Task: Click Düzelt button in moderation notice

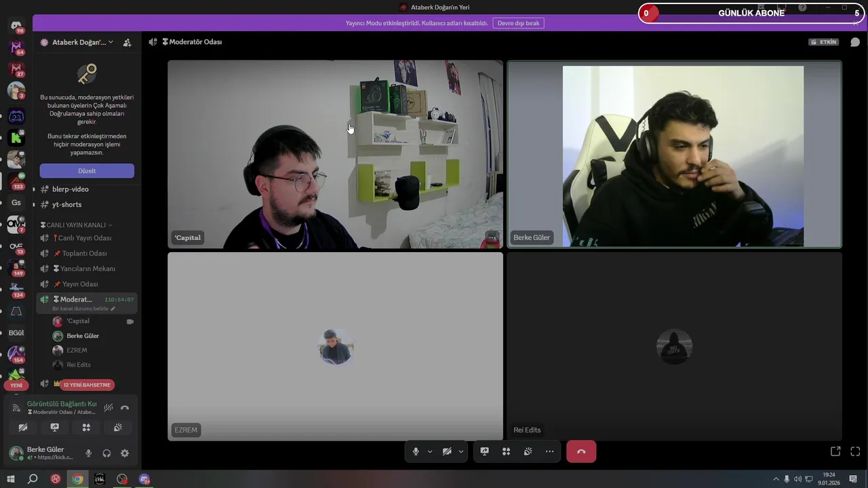Action: tap(87, 171)
